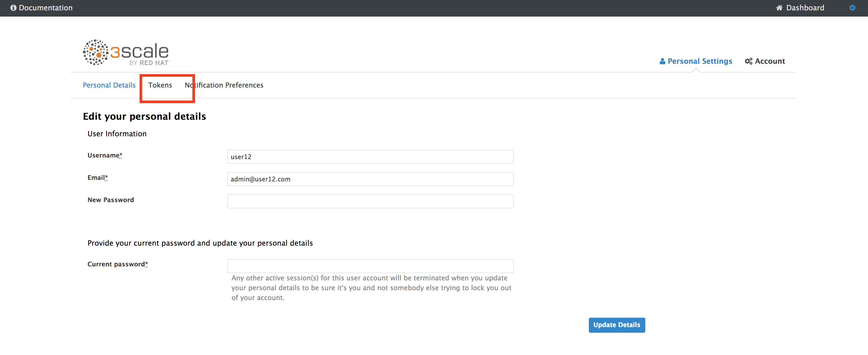This screenshot has width=868, height=355.
Task: Click the Account gears icon
Action: click(748, 61)
